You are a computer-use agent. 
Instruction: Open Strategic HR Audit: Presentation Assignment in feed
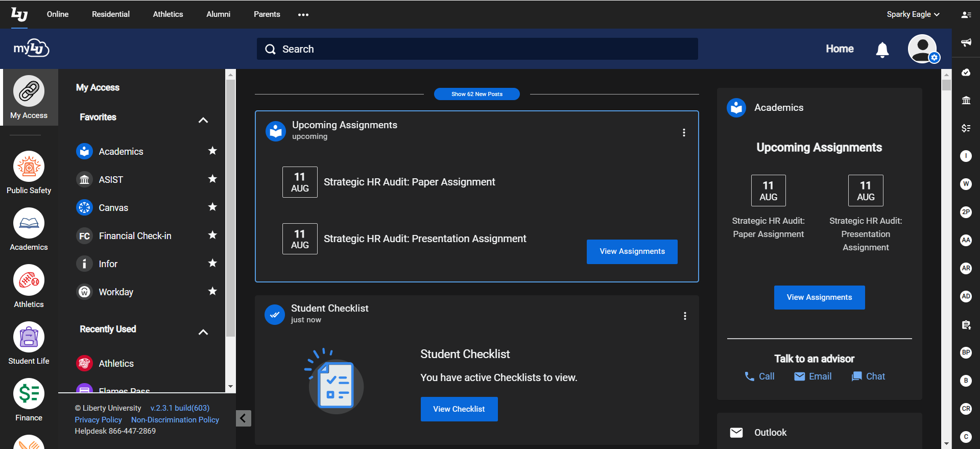pyautogui.click(x=425, y=239)
